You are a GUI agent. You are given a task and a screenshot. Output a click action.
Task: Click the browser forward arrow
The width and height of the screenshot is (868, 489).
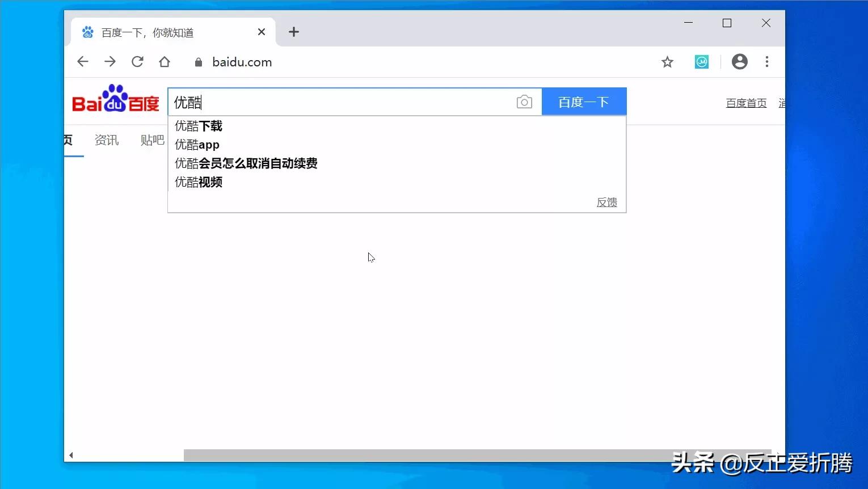tap(110, 62)
